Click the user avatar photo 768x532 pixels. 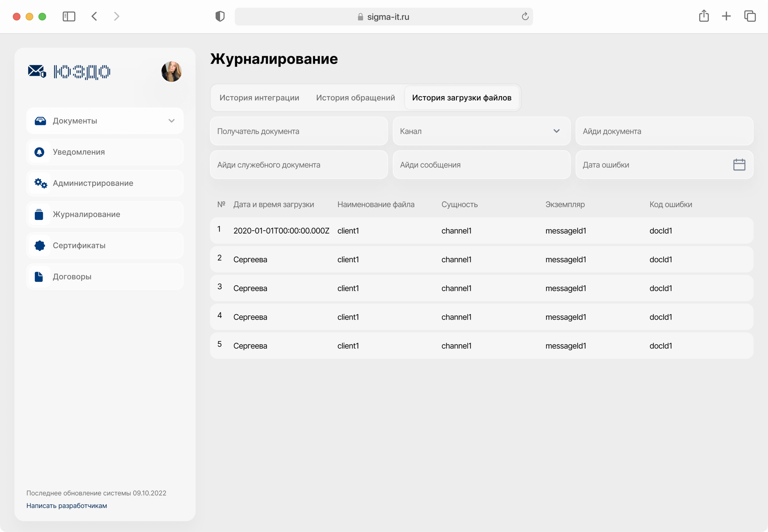tap(171, 72)
